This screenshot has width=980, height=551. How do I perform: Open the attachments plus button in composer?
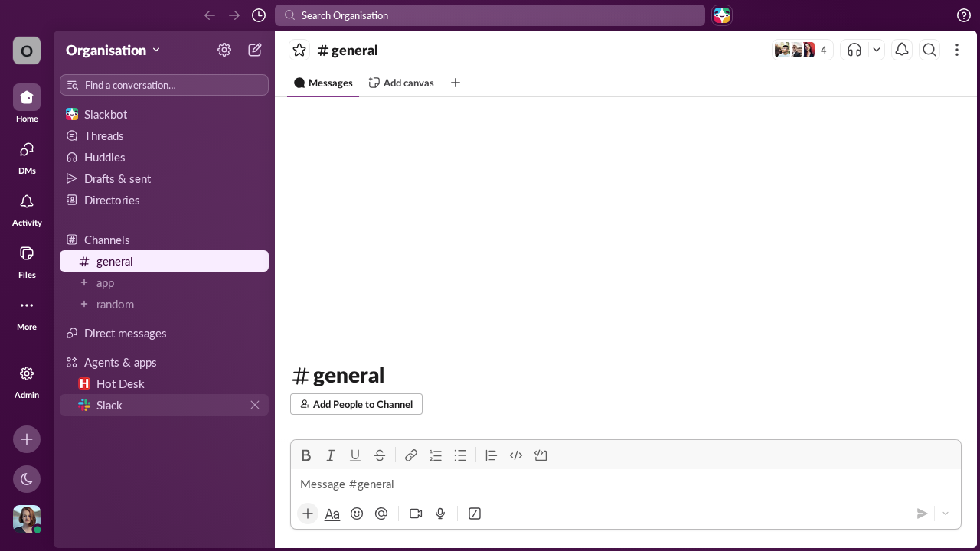(308, 514)
